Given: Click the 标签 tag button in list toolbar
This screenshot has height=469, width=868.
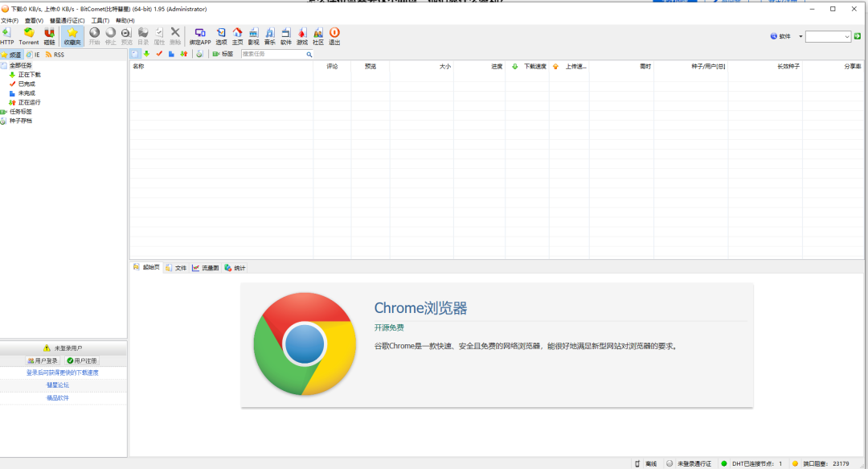Looking at the screenshot, I should pos(223,54).
